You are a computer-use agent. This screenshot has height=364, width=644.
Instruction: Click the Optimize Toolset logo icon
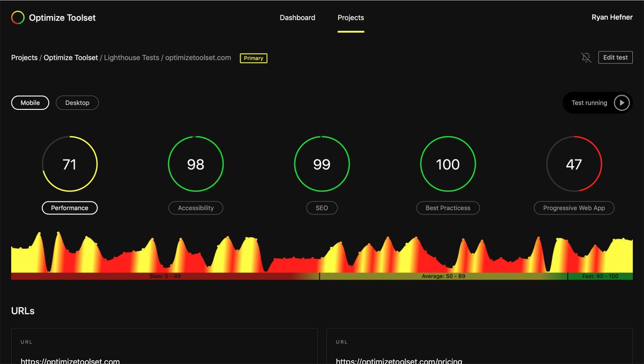[x=17, y=17]
